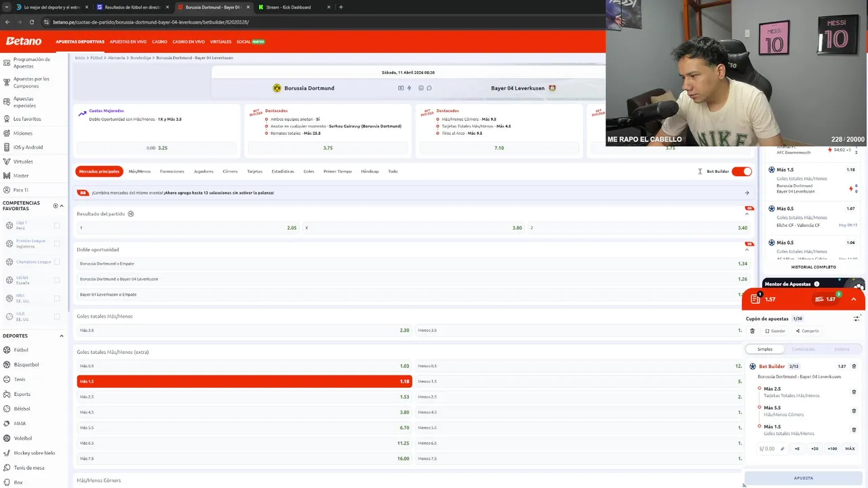Check Liga 1 Perú favorite checkbox
The width and height of the screenshot is (868, 488).
point(57,225)
